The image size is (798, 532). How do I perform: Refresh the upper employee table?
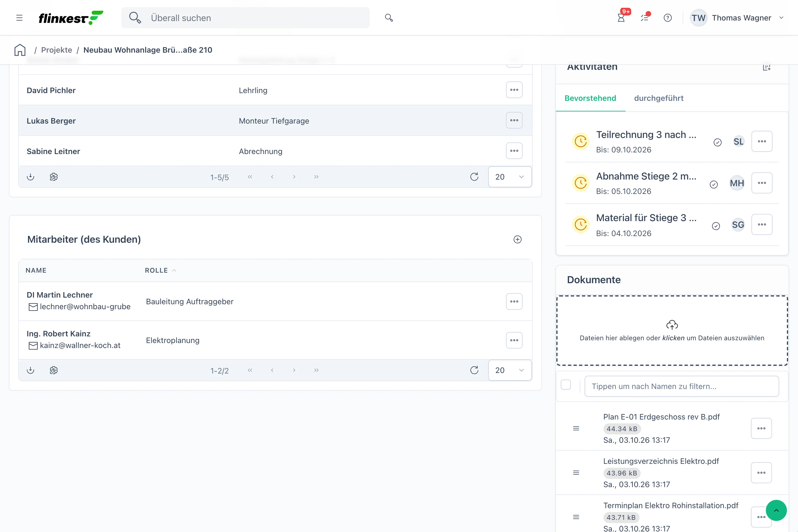[474, 177]
